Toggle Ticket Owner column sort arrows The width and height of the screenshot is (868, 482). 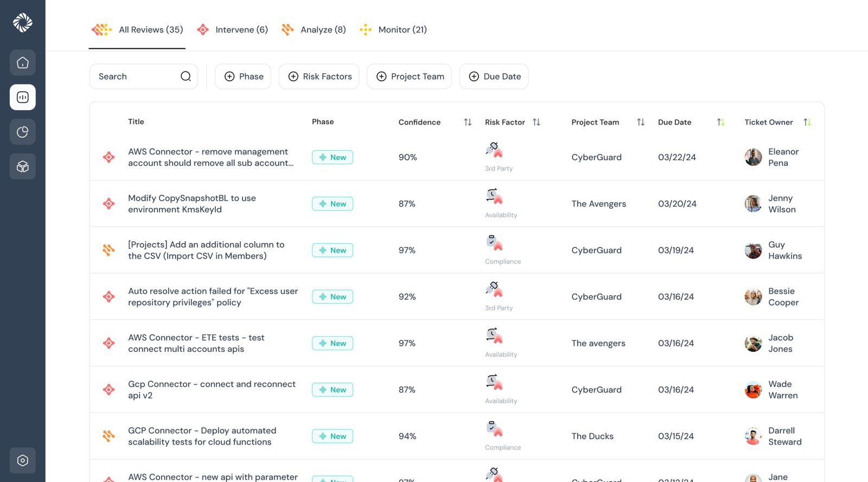click(x=807, y=123)
